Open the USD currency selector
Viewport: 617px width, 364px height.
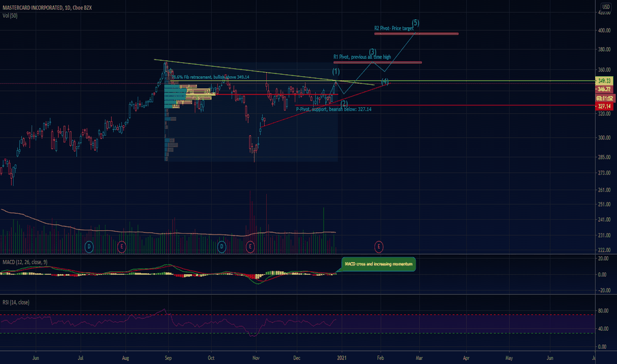click(x=606, y=7)
